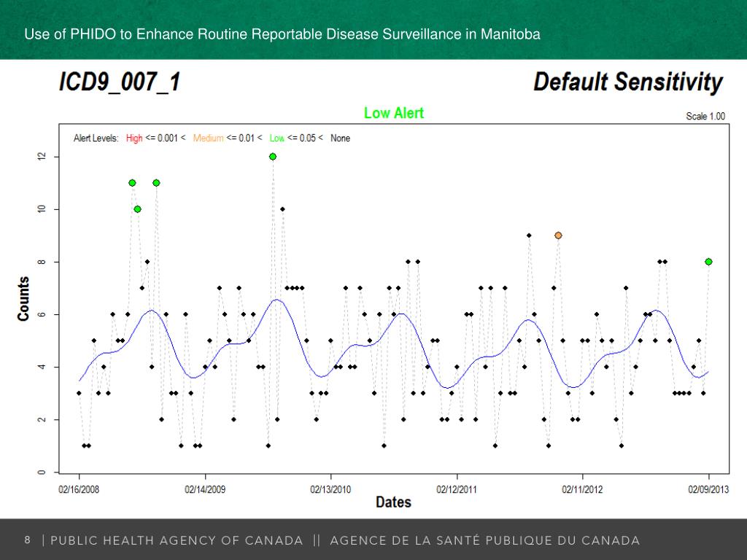Click the green Low Alert chart title
The height and width of the screenshot is (560, 747).
(393, 113)
